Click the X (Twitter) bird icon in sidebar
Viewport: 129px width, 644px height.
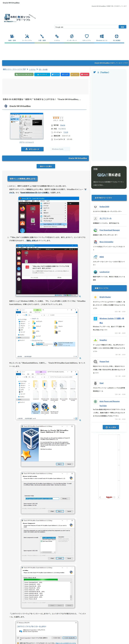coord(95,72)
